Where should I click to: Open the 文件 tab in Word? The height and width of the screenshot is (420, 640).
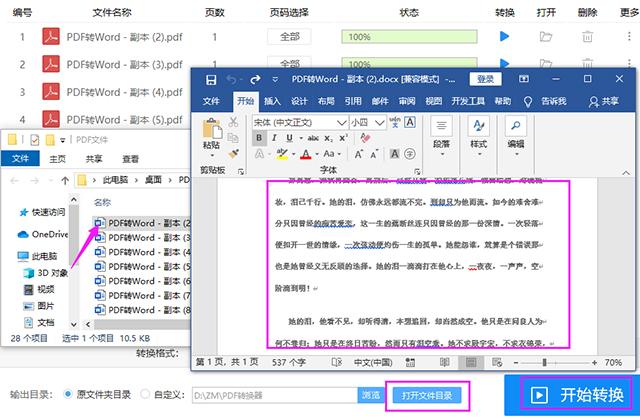(211, 101)
